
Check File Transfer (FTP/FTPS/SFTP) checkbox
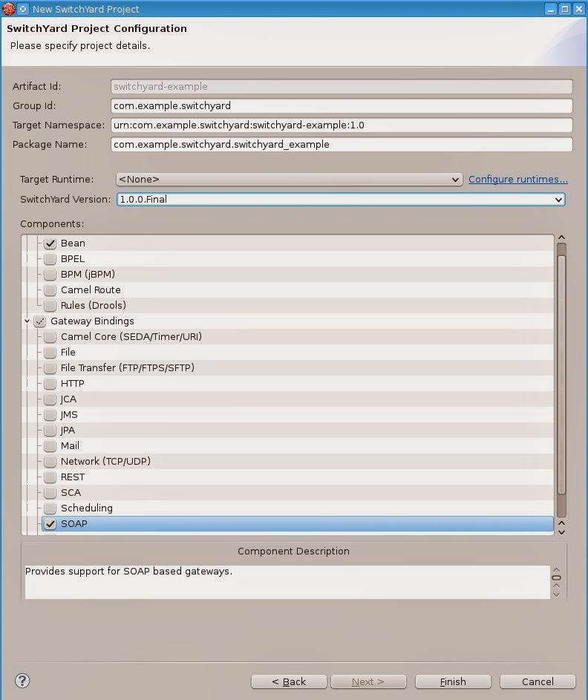pyautogui.click(x=50, y=368)
